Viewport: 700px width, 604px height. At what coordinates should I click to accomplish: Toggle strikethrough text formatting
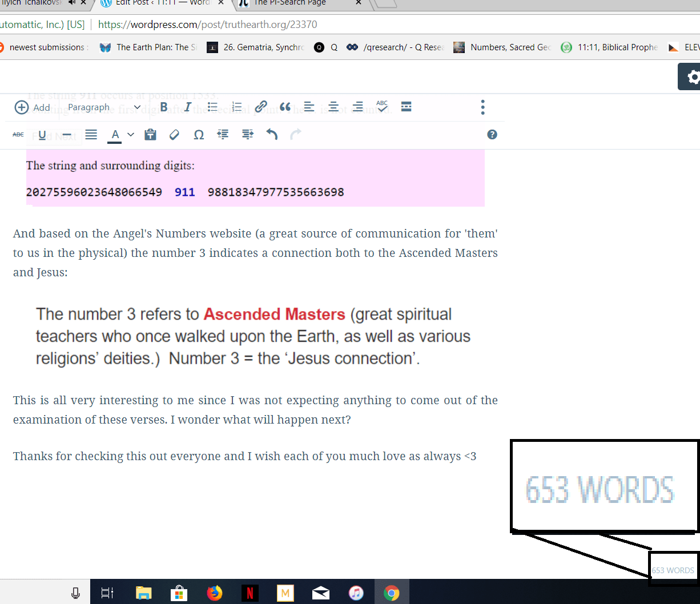[18, 135]
